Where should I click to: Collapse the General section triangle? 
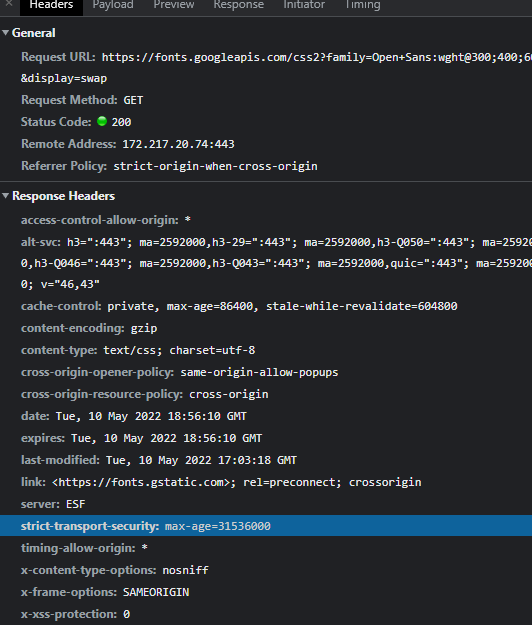click(x=6, y=33)
